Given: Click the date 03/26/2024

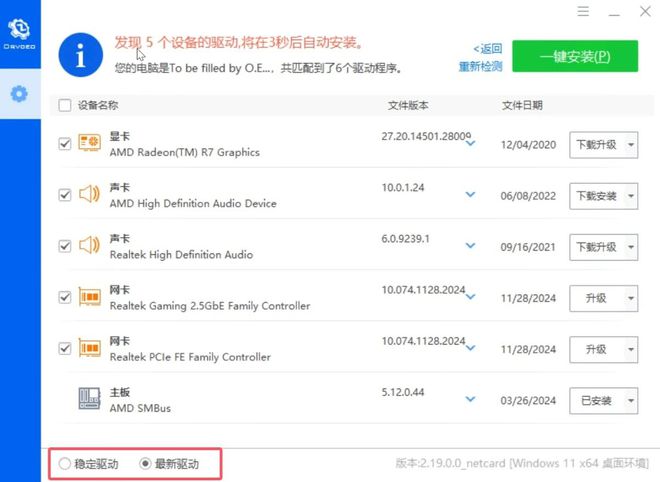Looking at the screenshot, I should click(528, 401).
